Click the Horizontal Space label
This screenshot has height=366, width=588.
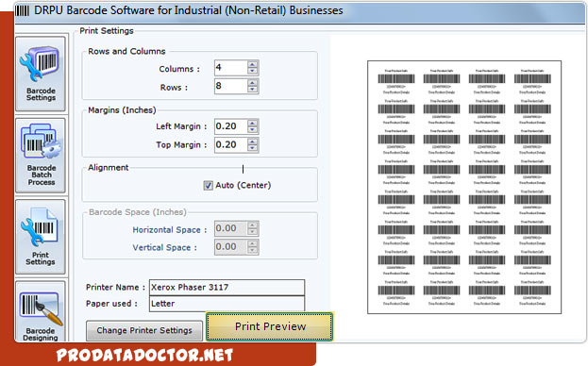pyautogui.click(x=170, y=229)
